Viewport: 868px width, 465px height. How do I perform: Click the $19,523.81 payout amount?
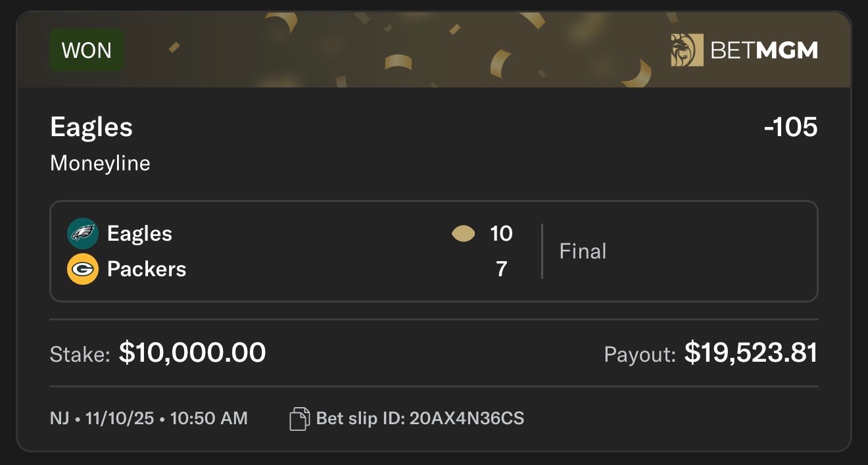pyautogui.click(x=751, y=353)
